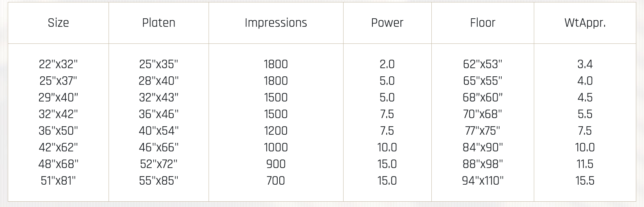Screen dimensions: 644x207
Task: Select the Impressions column header
Action: tap(276, 23)
